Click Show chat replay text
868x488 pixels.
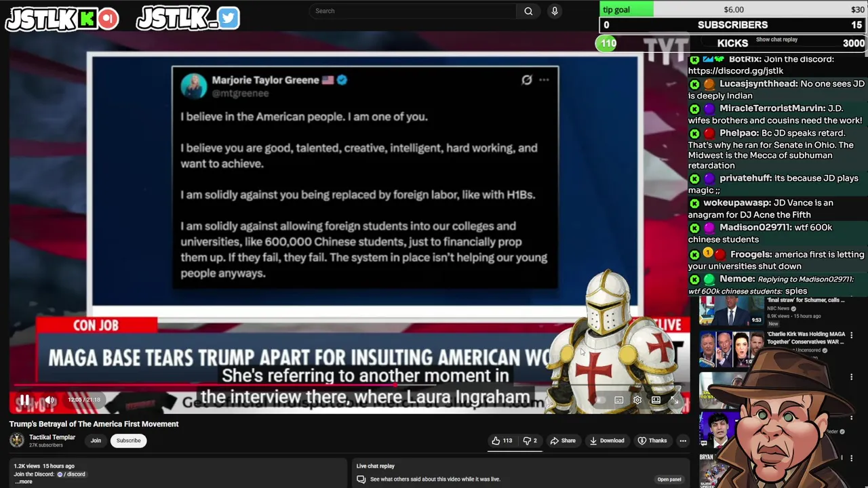point(776,40)
